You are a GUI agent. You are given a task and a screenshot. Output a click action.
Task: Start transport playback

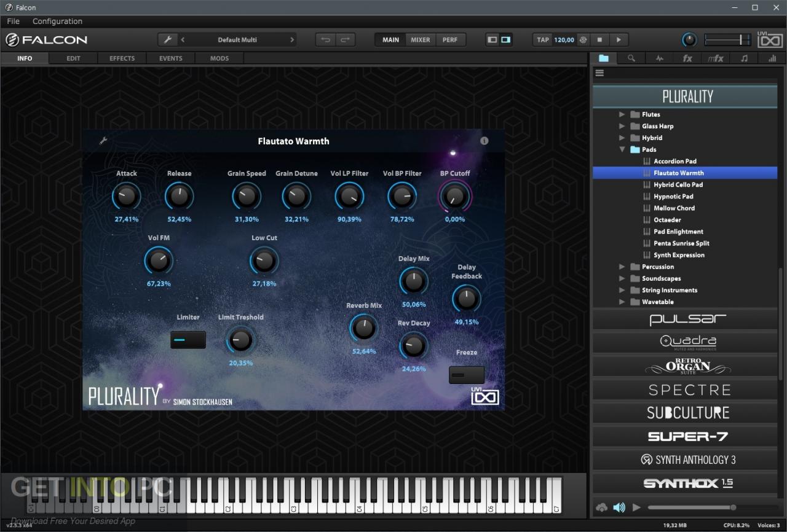619,40
